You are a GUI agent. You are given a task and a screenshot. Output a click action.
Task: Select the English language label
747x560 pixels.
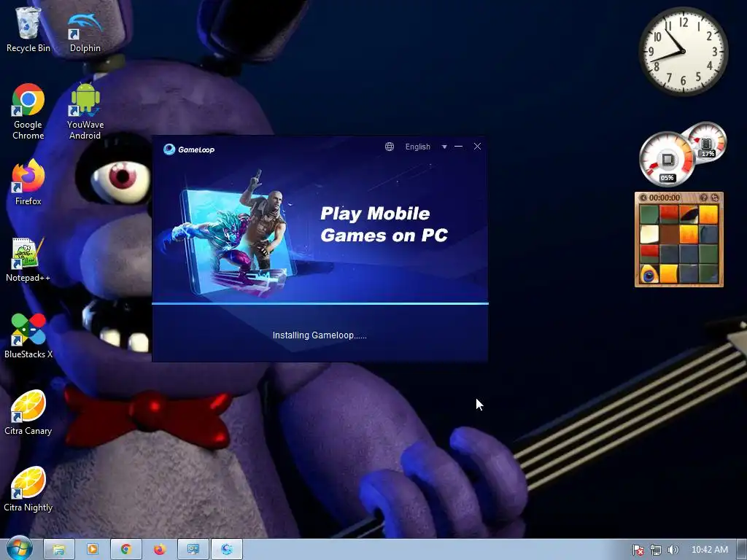click(x=418, y=147)
